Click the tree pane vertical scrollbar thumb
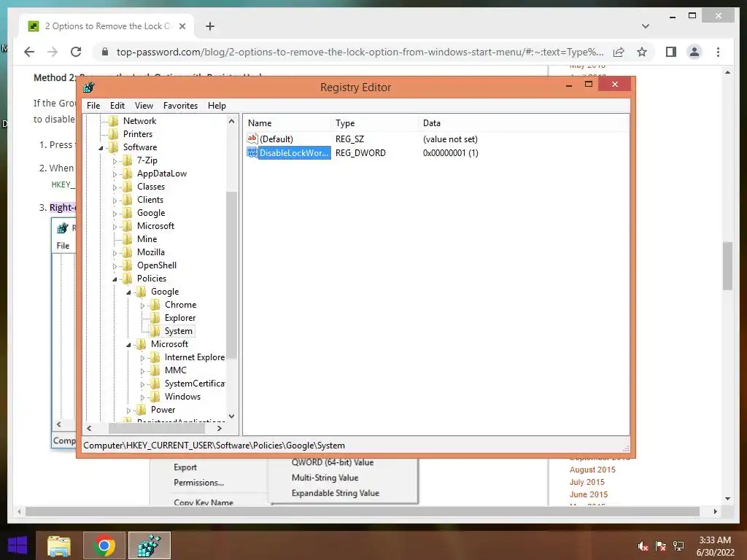747x560 pixels. click(x=231, y=275)
